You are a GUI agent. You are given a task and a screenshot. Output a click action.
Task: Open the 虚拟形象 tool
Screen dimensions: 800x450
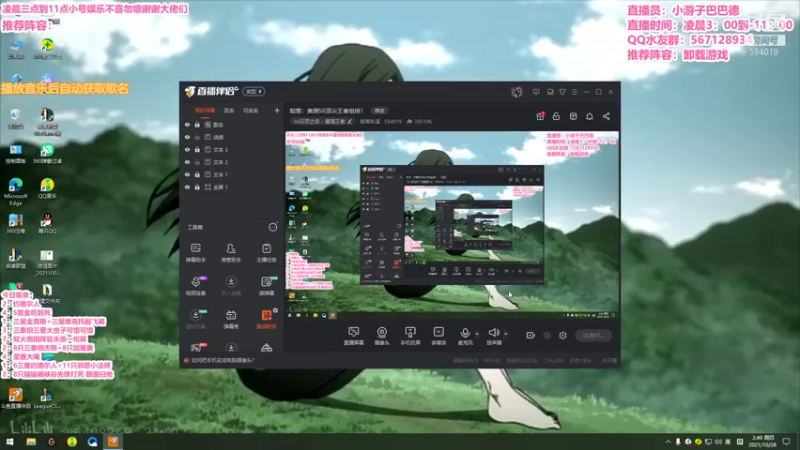click(195, 319)
